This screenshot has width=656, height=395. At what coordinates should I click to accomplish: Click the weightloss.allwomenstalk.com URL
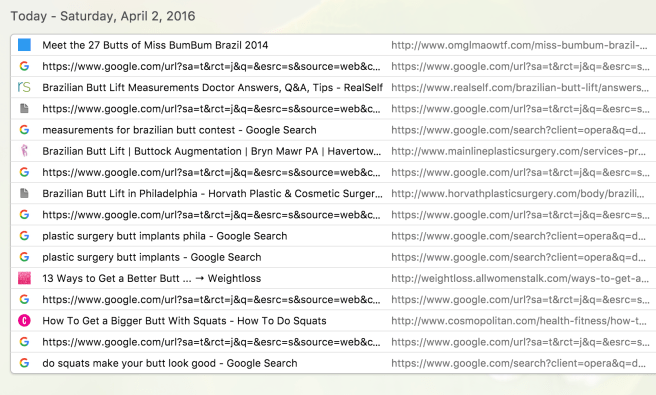(x=520, y=278)
